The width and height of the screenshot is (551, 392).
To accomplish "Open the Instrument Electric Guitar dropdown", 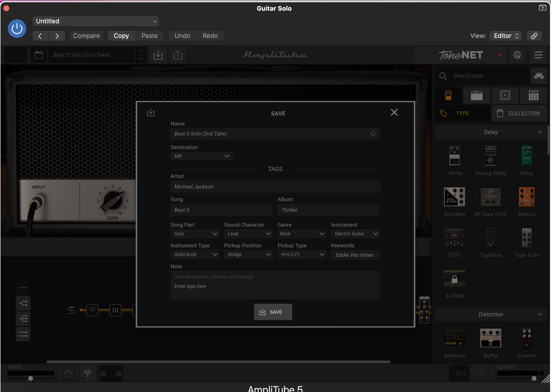I will (355, 234).
